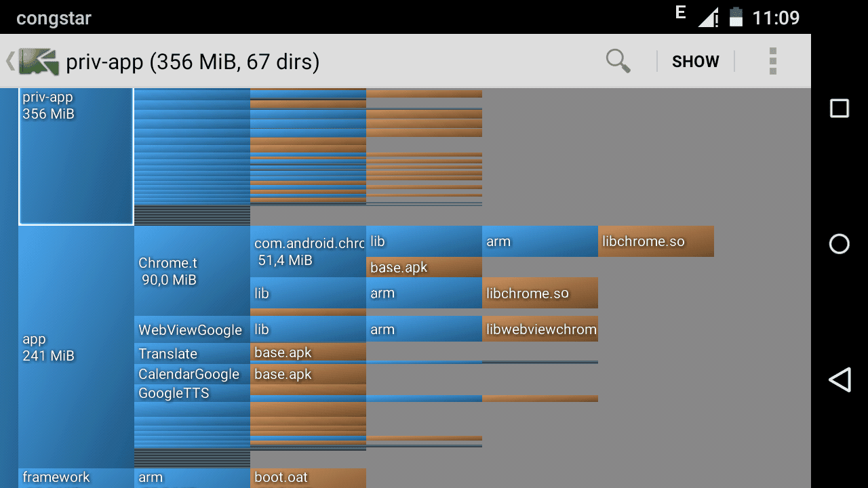
Task: Tap the battery status icon
Action: point(736,17)
